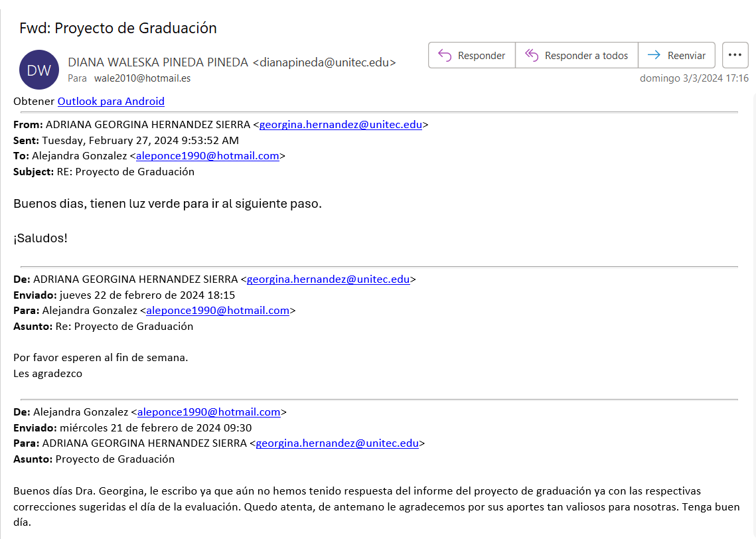Image resolution: width=756 pixels, height=539 pixels.
Task: Select sender name DIANA WALESKA PINEDA PINEDA
Action: tap(158, 62)
